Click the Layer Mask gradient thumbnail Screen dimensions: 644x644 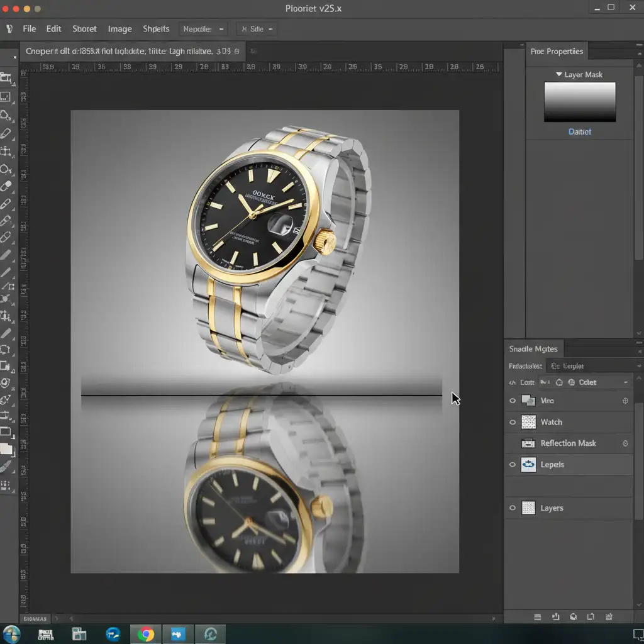[579, 102]
